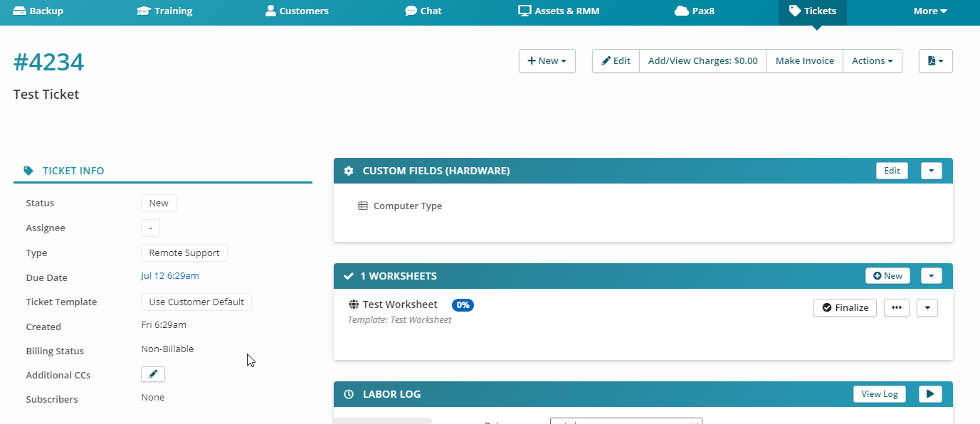This screenshot has height=424, width=980.
Task: Open the More navigation menu
Action: pyautogui.click(x=930, y=11)
